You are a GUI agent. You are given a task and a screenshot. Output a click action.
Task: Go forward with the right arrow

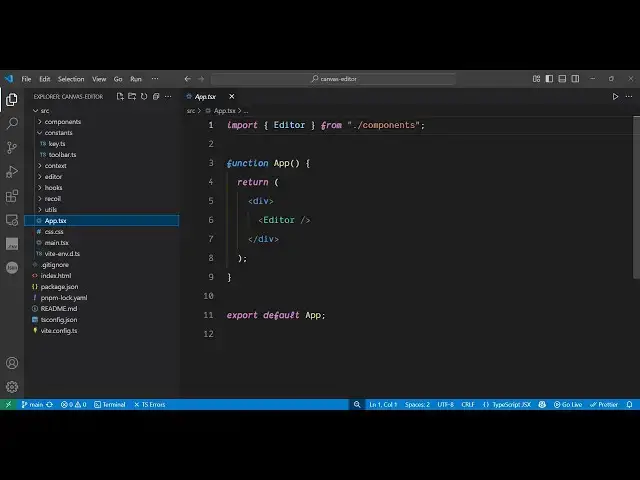(201, 79)
